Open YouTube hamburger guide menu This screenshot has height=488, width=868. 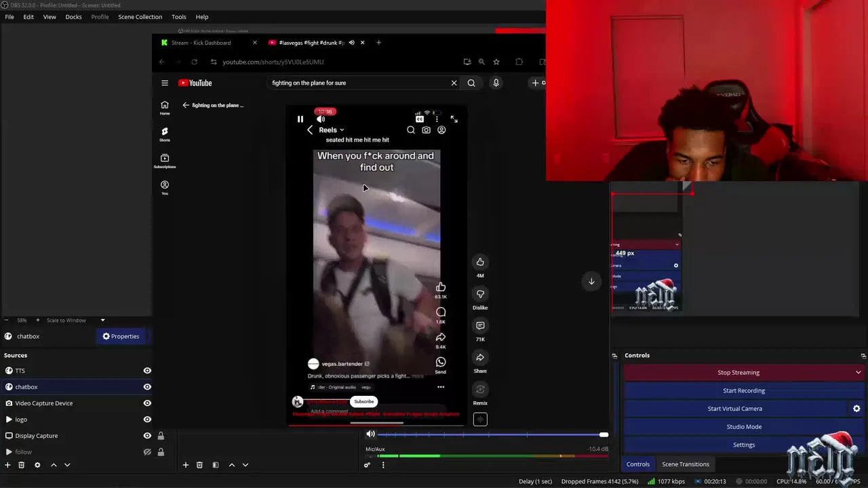(164, 83)
